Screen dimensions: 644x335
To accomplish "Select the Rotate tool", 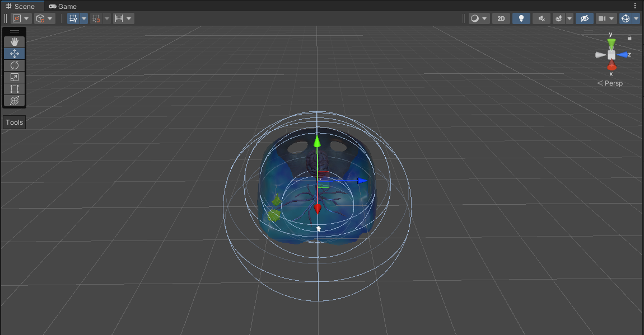I will [15, 65].
